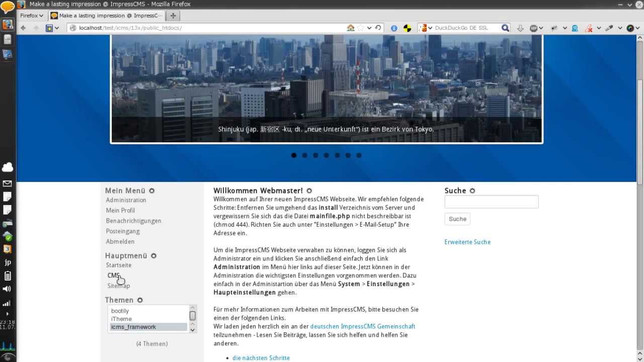Image resolution: width=644 pixels, height=362 pixels.
Task: Click the gear icon beside Hauptmenü
Action: click(154, 256)
